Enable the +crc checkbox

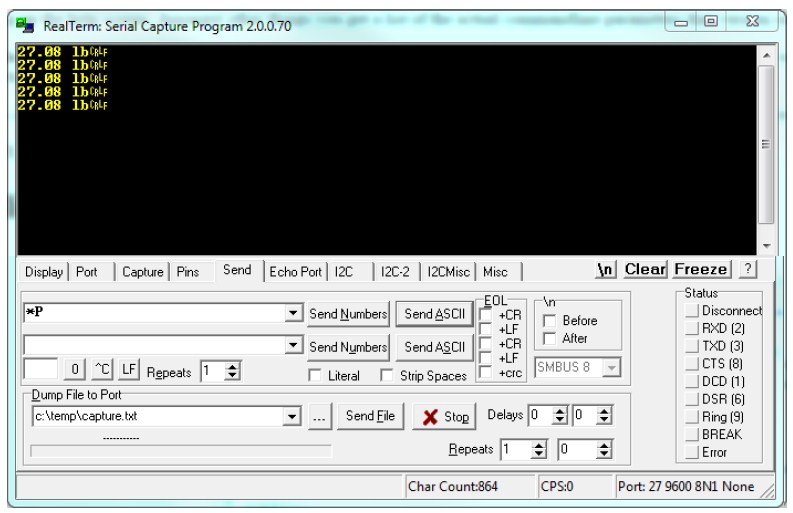click(485, 373)
